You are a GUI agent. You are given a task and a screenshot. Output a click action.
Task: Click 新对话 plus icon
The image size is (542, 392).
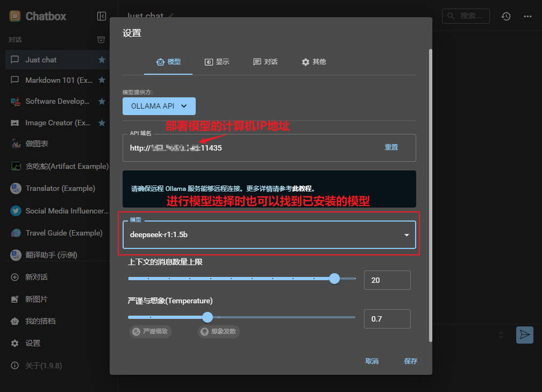point(15,277)
